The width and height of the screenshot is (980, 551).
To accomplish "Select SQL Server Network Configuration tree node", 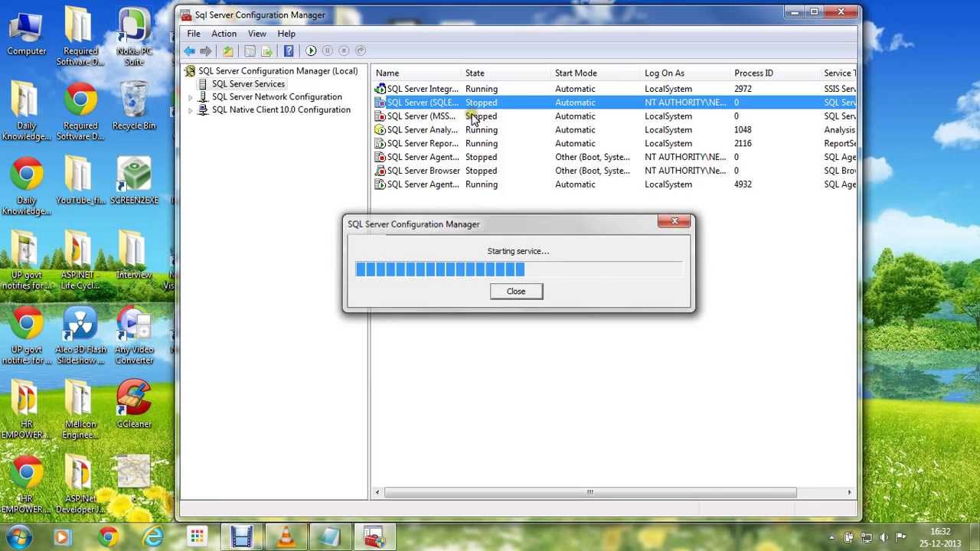I will (x=276, y=97).
